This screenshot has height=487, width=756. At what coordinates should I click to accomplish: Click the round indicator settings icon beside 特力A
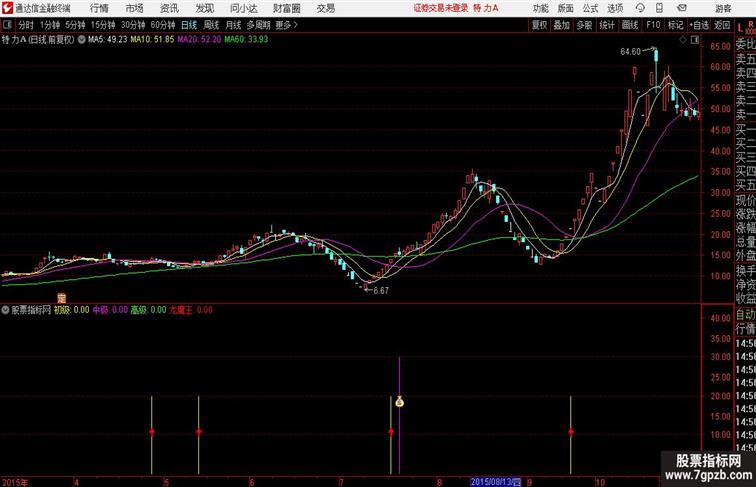[x=81, y=40]
